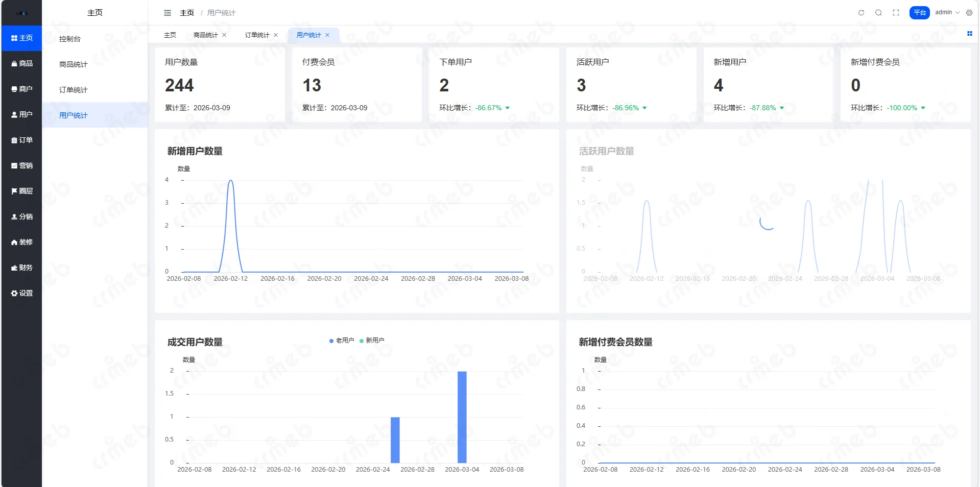
Task: Open 商品统计 in the submenu
Action: tap(95, 64)
